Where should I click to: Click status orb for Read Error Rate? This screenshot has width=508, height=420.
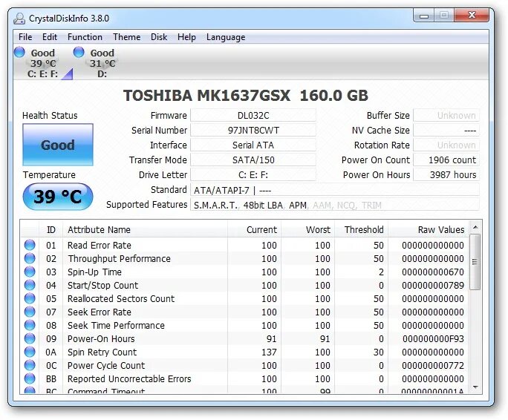[x=30, y=245]
